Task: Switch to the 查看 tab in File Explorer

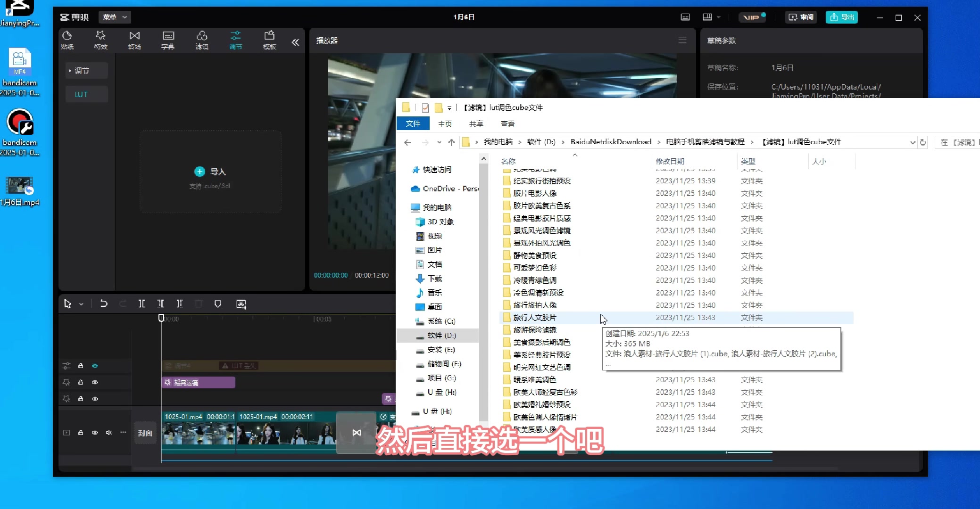Action: coord(507,124)
